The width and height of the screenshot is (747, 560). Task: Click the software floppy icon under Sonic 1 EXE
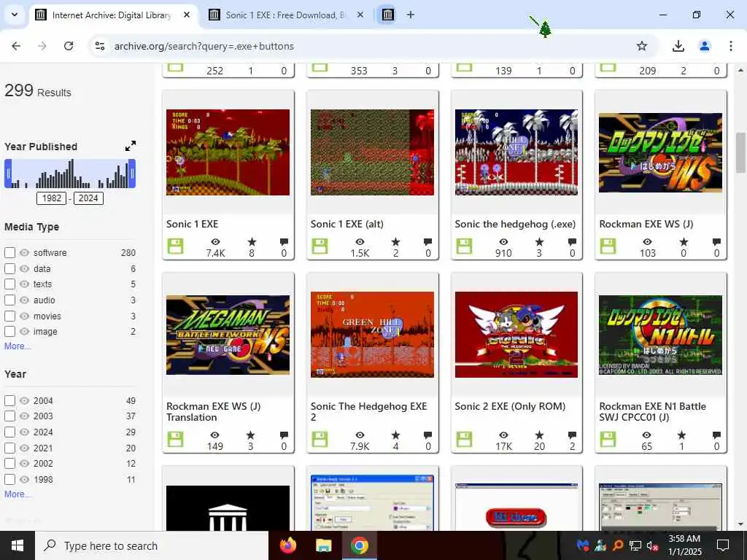pyautogui.click(x=175, y=246)
